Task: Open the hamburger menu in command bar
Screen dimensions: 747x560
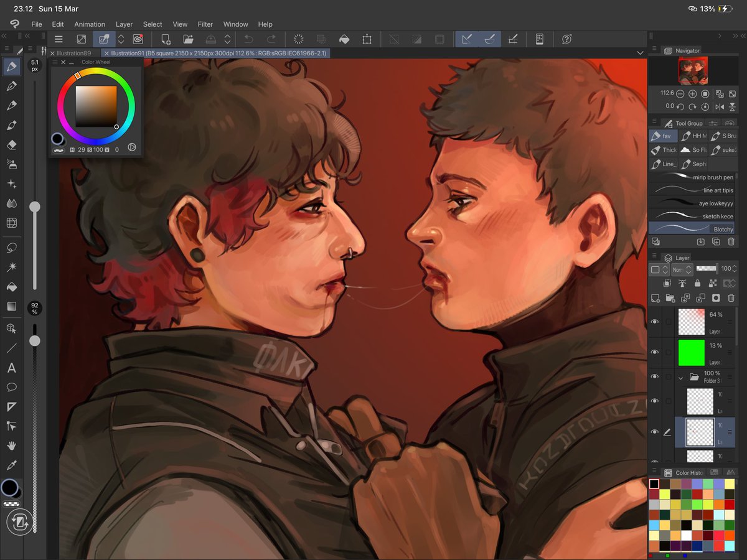Action: pyautogui.click(x=59, y=39)
